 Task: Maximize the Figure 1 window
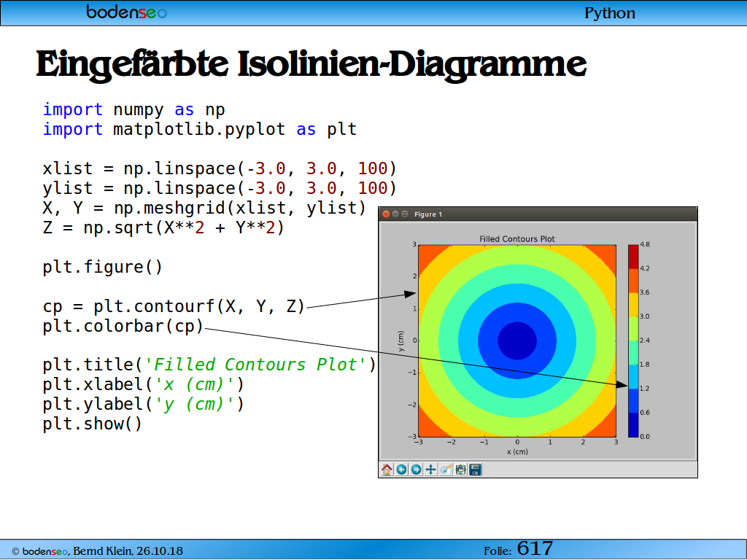404,214
